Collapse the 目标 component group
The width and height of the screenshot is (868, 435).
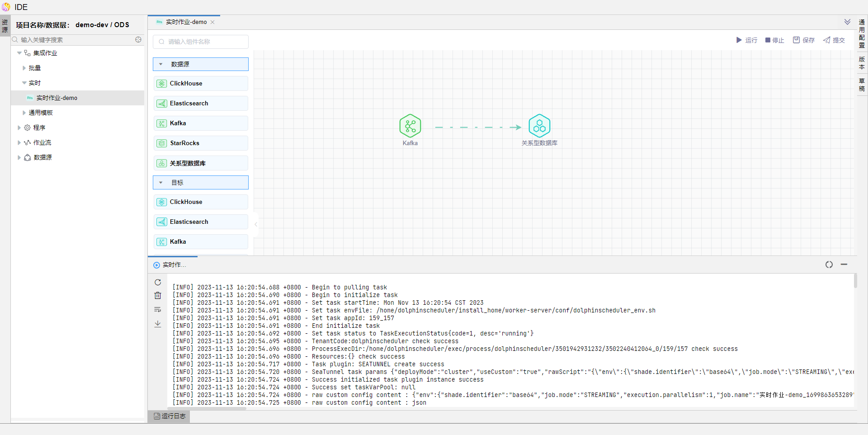pos(160,183)
